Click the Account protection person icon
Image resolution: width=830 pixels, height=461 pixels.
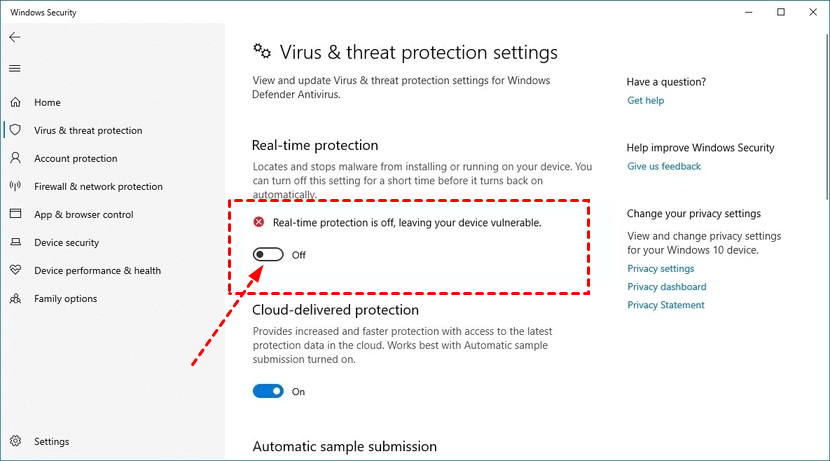coord(15,158)
